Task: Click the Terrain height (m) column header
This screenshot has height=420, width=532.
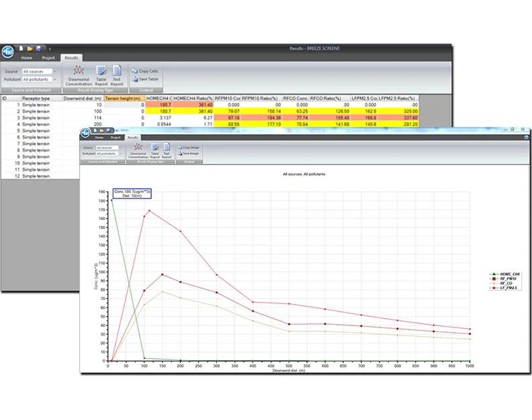Action: 124,99
